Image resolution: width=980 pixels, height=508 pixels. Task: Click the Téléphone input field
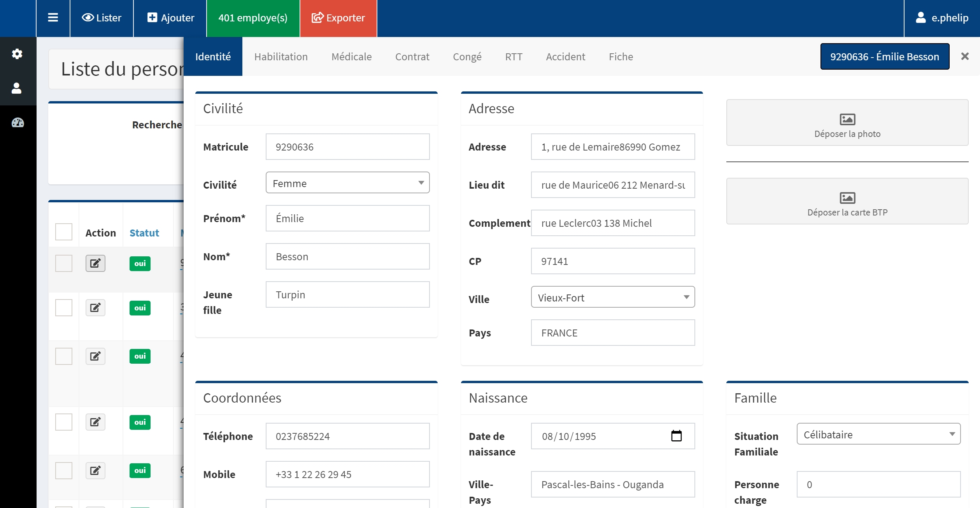[347, 436]
